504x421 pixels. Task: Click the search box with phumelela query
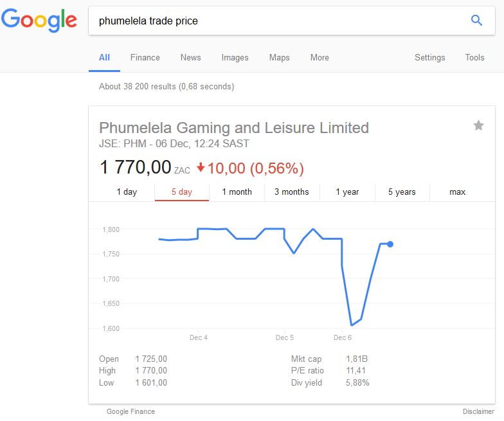pos(276,21)
